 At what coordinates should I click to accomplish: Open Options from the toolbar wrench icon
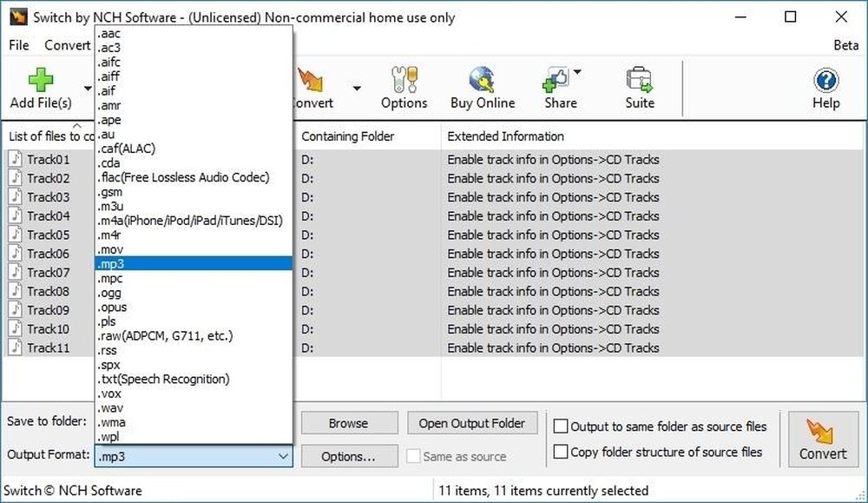pyautogui.click(x=404, y=80)
